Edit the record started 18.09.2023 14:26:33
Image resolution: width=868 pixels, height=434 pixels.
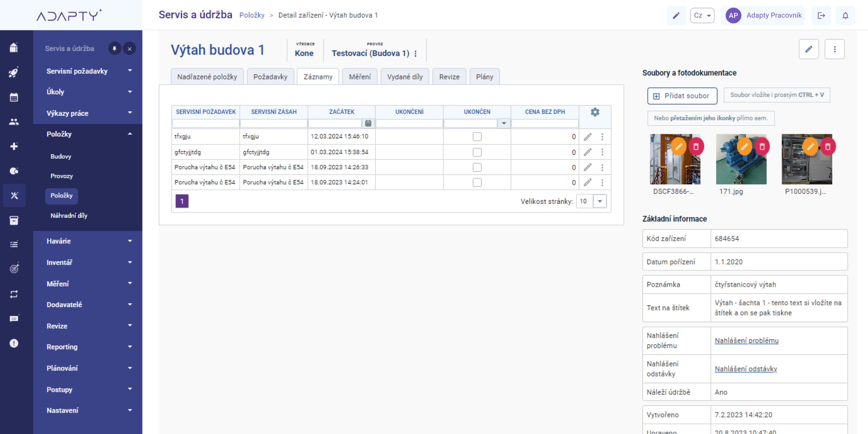pyautogui.click(x=588, y=167)
